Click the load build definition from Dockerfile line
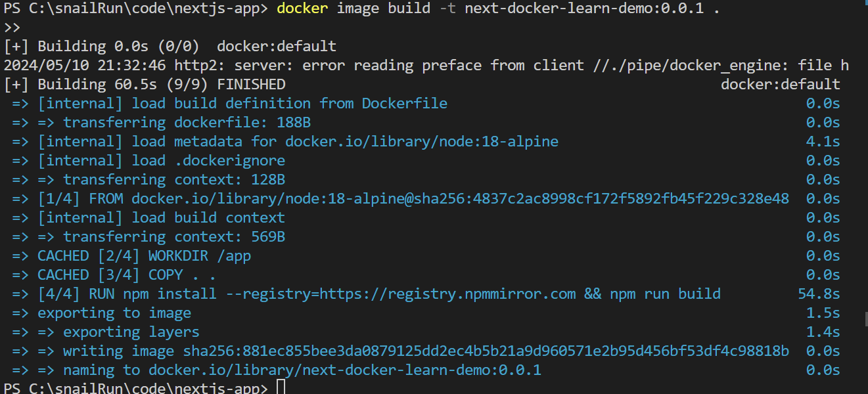Viewport: 868px width, 394px height. (x=242, y=104)
